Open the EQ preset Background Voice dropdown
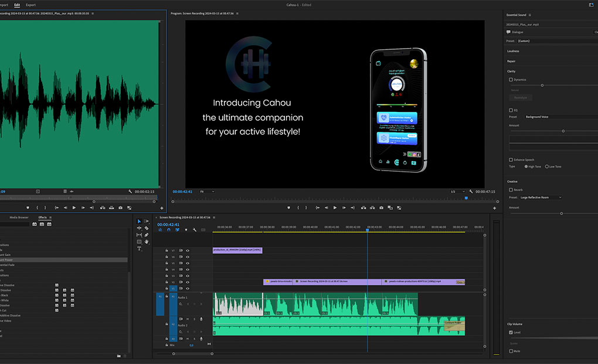 click(x=561, y=117)
